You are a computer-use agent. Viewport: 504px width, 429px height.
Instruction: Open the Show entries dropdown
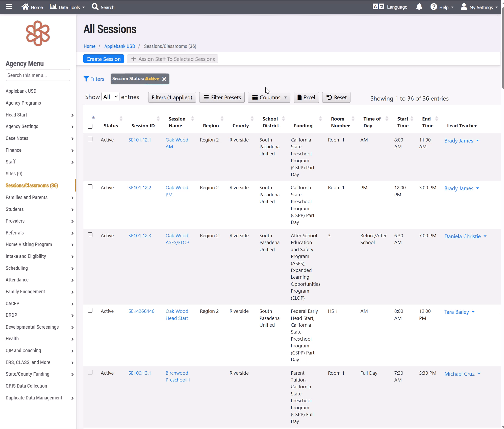[x=110, y=97]
